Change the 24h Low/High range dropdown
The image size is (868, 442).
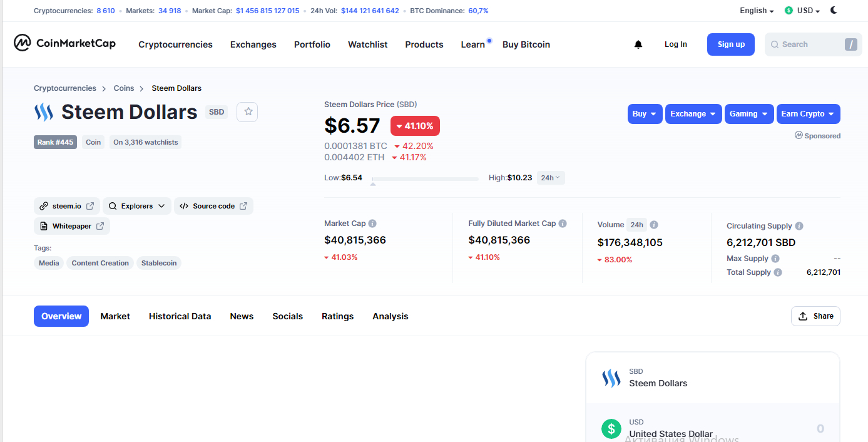coord(551,178)
